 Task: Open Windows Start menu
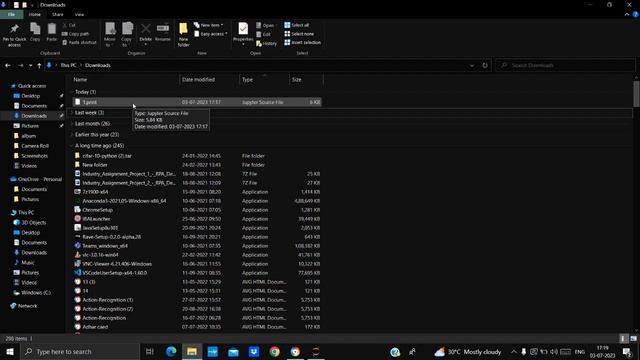10,351
